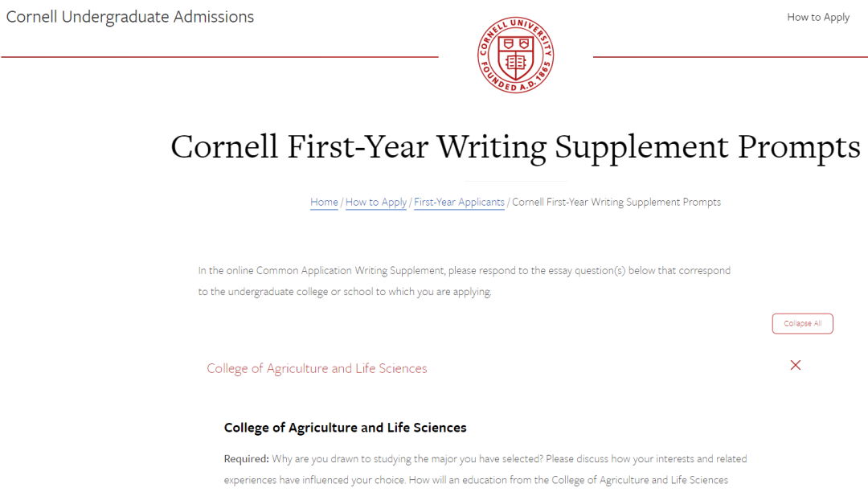Click the thin divider below the page title
Screen dimensions: 868x492
[515, 181]
